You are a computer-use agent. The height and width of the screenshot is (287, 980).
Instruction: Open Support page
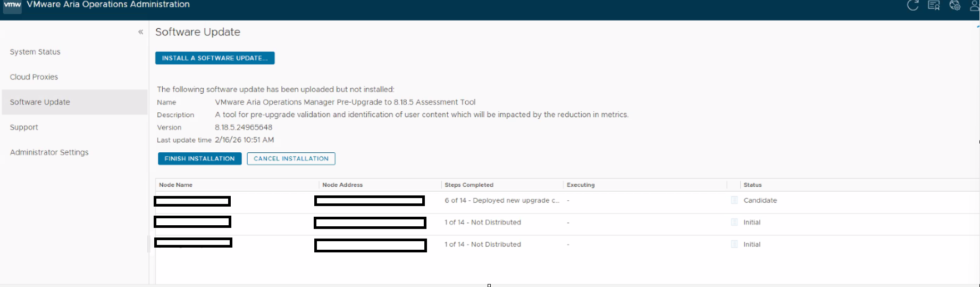point(24,127)
